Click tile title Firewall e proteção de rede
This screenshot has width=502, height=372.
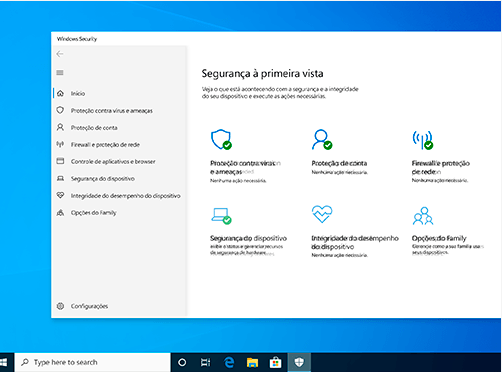pos(441,167)
